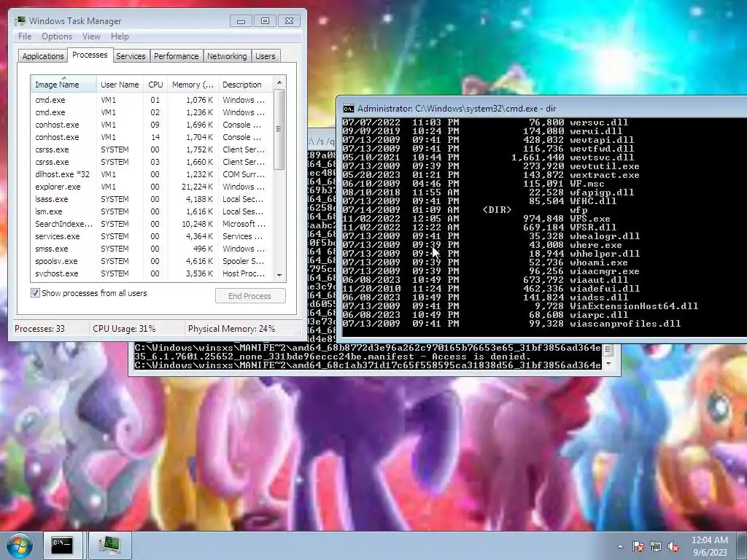Image resolution: width=747 pixels, height=560 pixels.
Task: Show hidden tray icons arrow
Action: 620,546
